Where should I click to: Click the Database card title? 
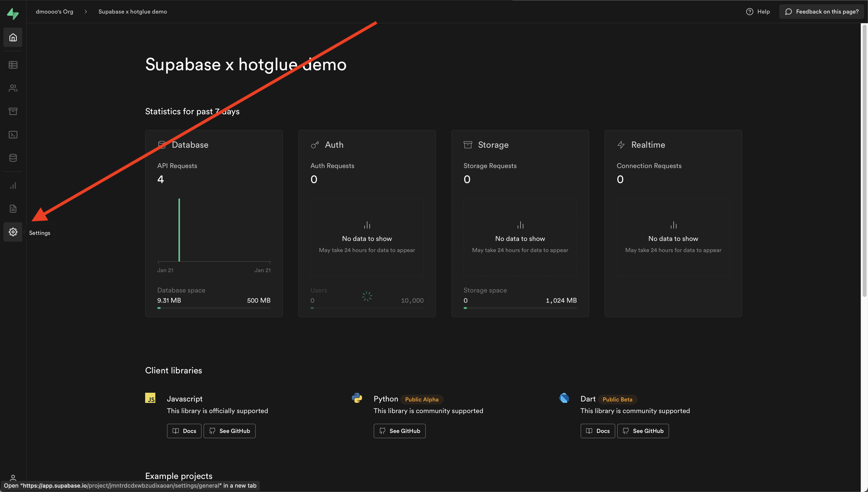click(x=190, y=145)
